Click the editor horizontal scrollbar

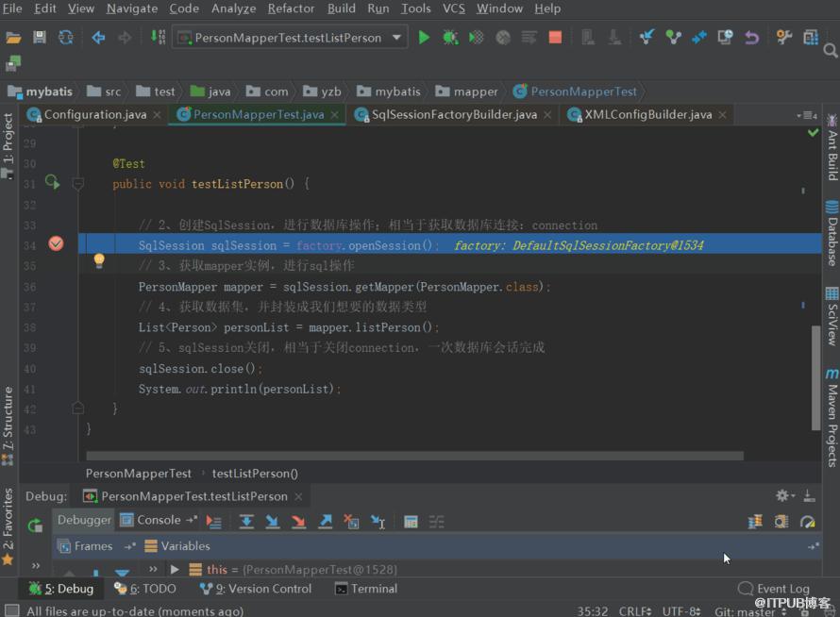pyautogui.click(x=414, y=456)
